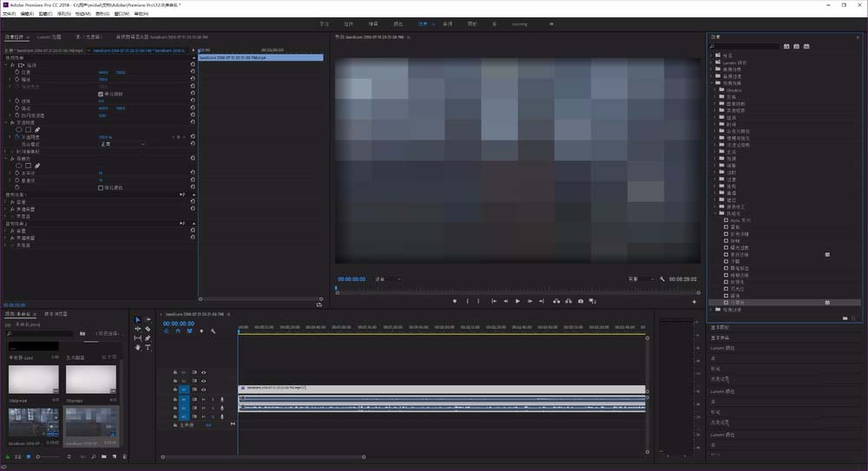Select Alpha Glow effect in Effects list
Image resolution: width=868 pixels, height=471 pixels.
pyautogui.click(x=740, y=220)
